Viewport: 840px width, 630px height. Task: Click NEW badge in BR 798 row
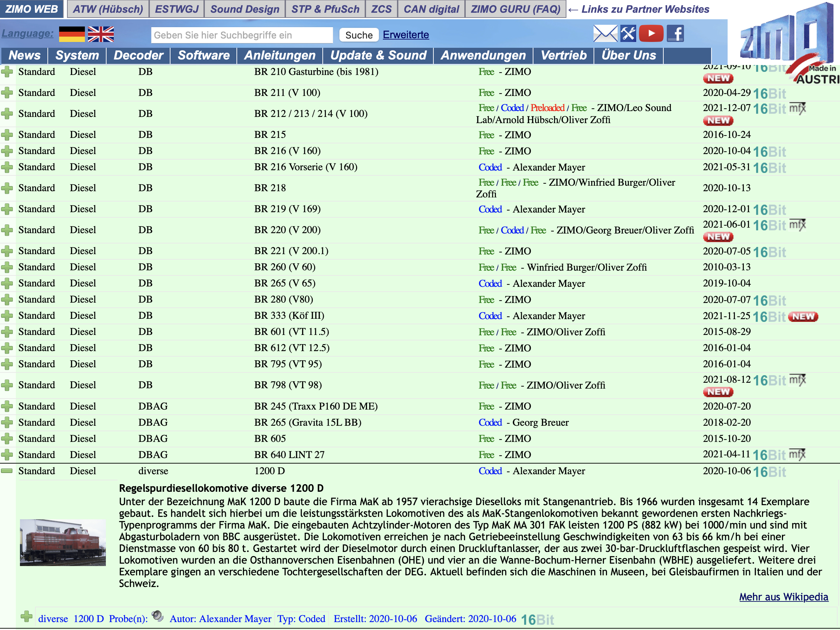718,391
